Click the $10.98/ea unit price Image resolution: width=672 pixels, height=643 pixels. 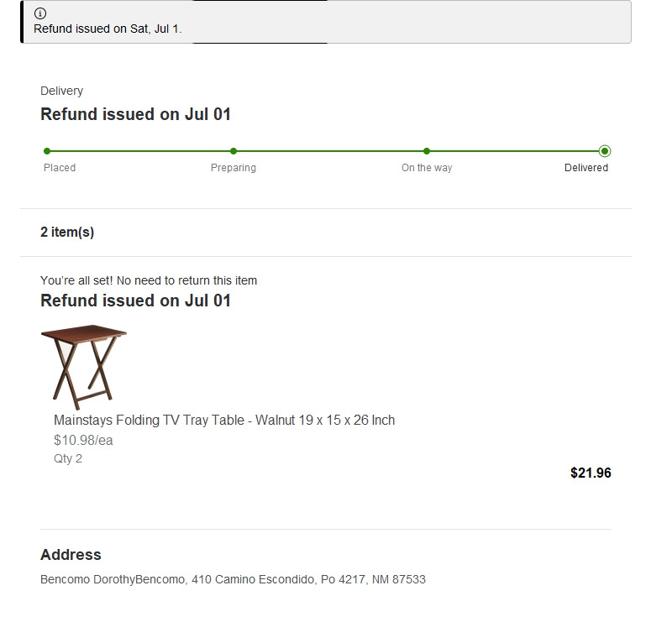(x=83, y=440)
